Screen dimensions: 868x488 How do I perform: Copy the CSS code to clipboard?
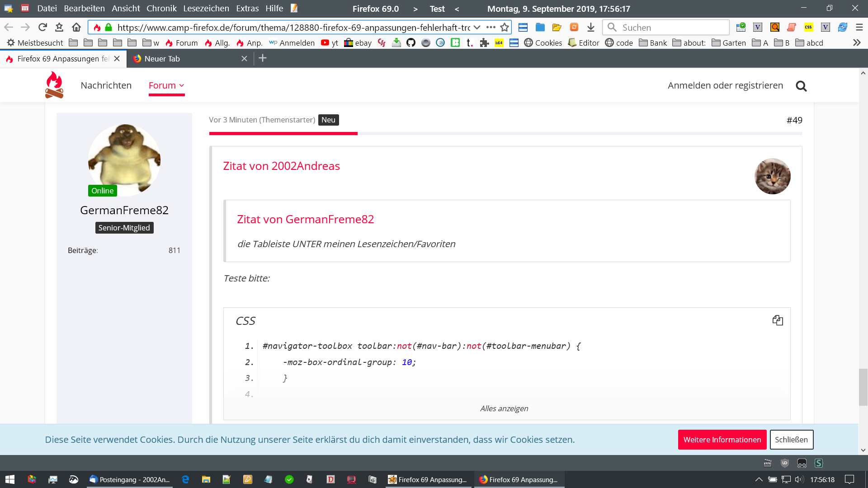[778, 320]
